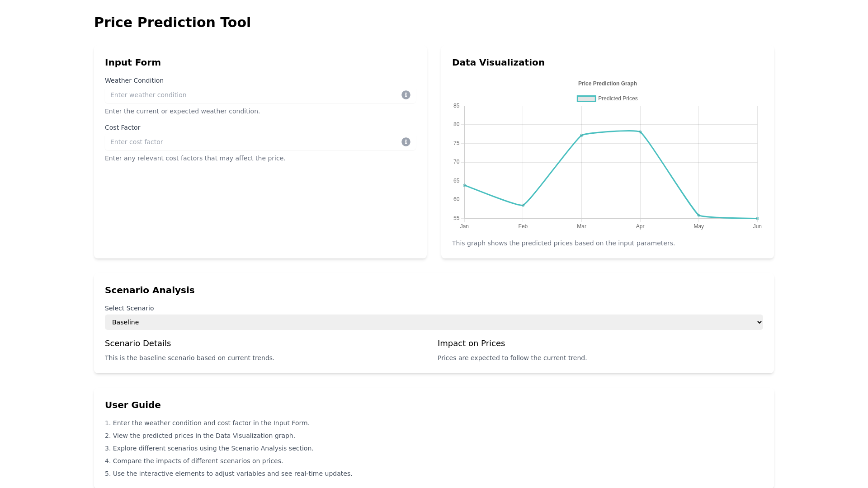The image size is (868, 488).
Task: Click the Data Visualization section header
Action: click(498, 62)
